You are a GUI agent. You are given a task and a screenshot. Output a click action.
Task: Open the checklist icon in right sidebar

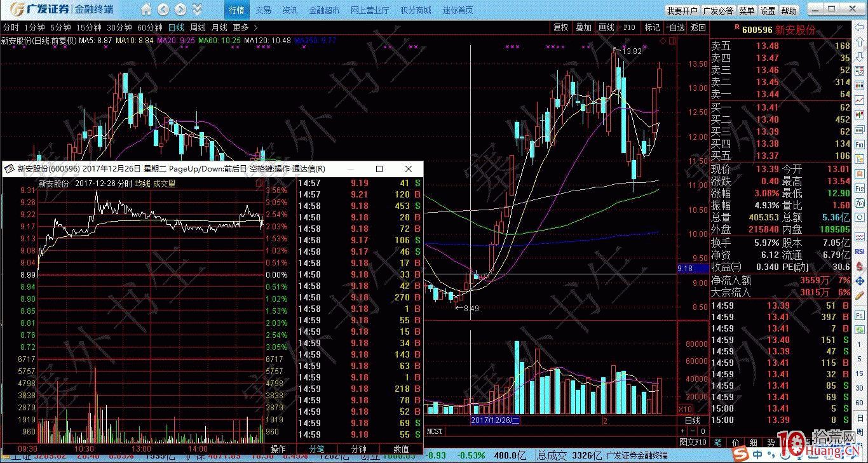point(860,72)
